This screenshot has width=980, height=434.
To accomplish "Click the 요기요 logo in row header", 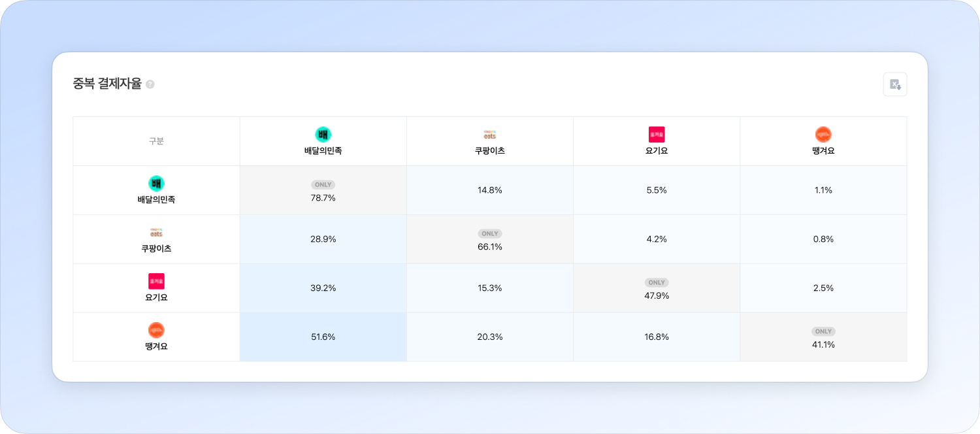I will click(156, 281).
